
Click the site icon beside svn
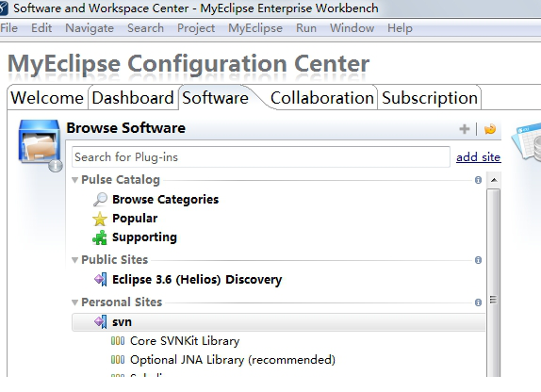(101, 322)
